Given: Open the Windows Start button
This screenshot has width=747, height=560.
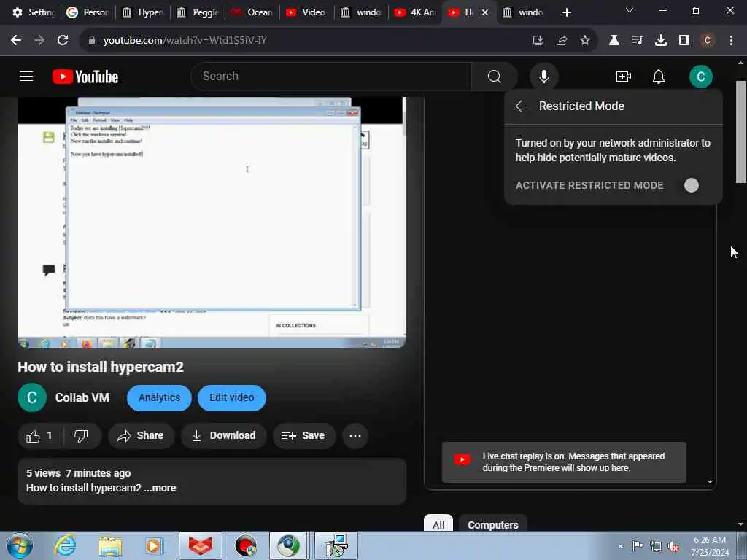Looking at the screenshot, I should (20, 545).
